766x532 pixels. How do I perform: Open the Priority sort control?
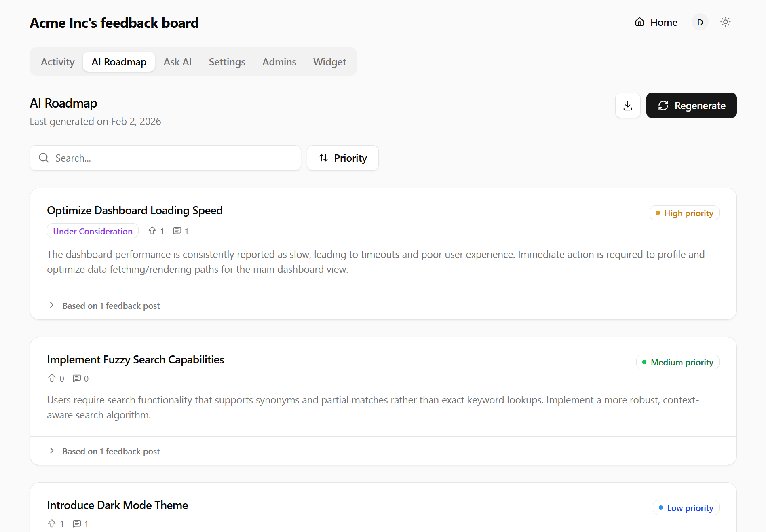point(342,158)
